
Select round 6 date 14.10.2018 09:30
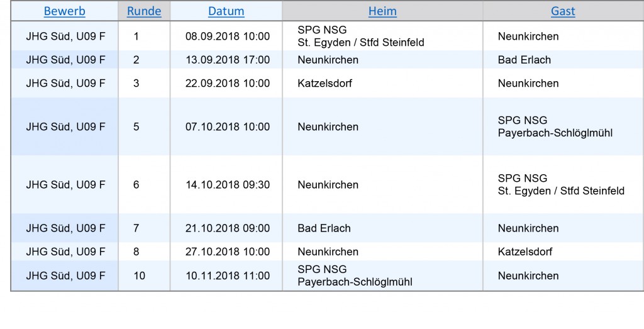click(x=228, y=184)
